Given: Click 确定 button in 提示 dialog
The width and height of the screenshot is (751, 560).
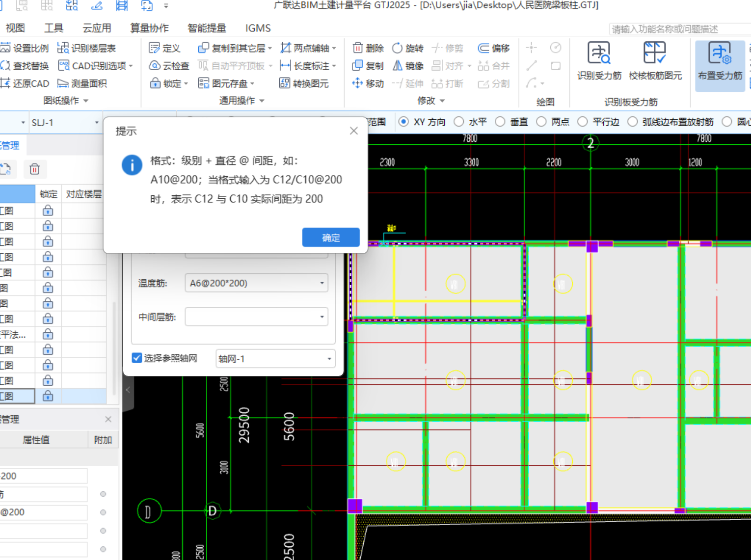Looking at the screenshot, I should point(331,238).
